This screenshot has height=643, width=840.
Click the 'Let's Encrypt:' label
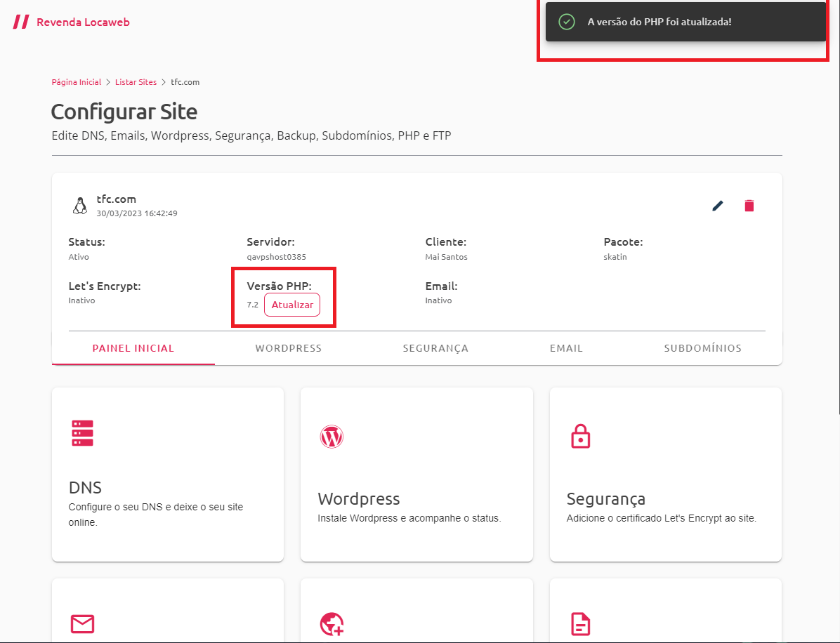click(105, 286)
